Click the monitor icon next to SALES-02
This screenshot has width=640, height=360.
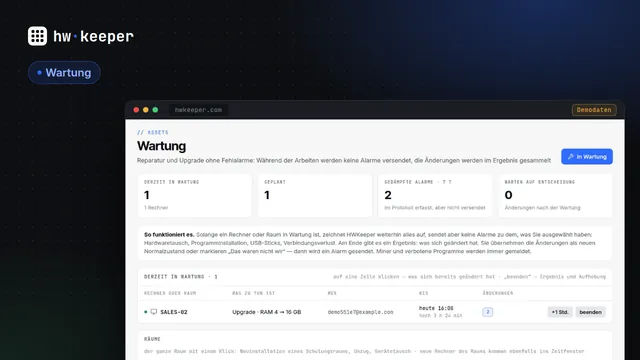coord(153,312)
